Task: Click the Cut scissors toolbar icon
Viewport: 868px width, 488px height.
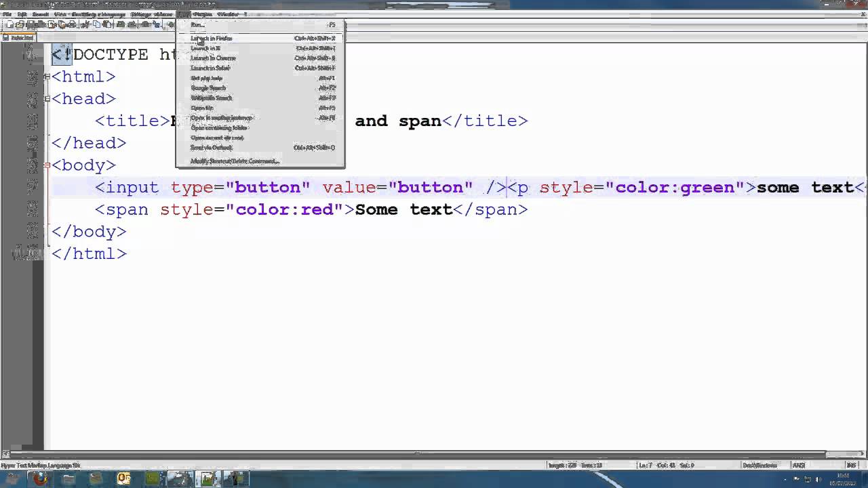Action: [86, 25]
